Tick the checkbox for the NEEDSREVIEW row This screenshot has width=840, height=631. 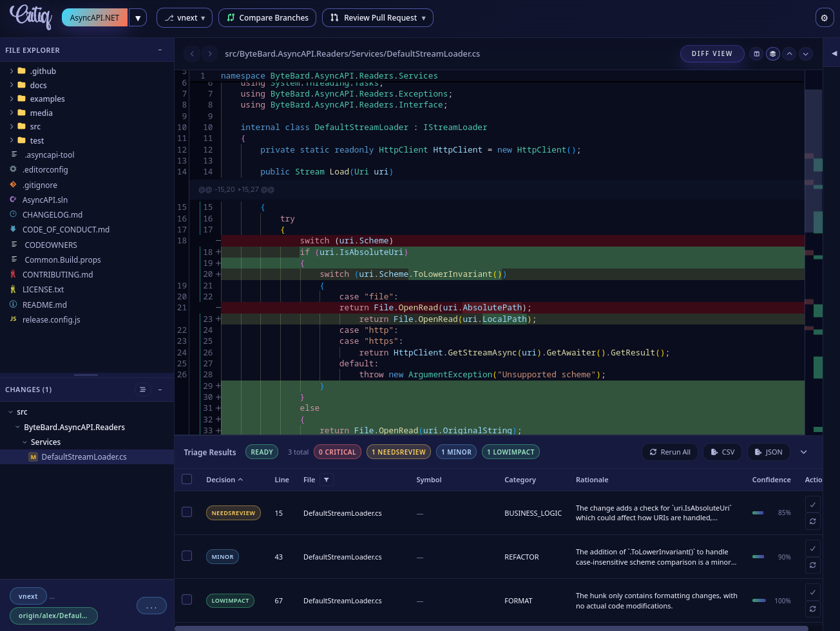[187, 512]
